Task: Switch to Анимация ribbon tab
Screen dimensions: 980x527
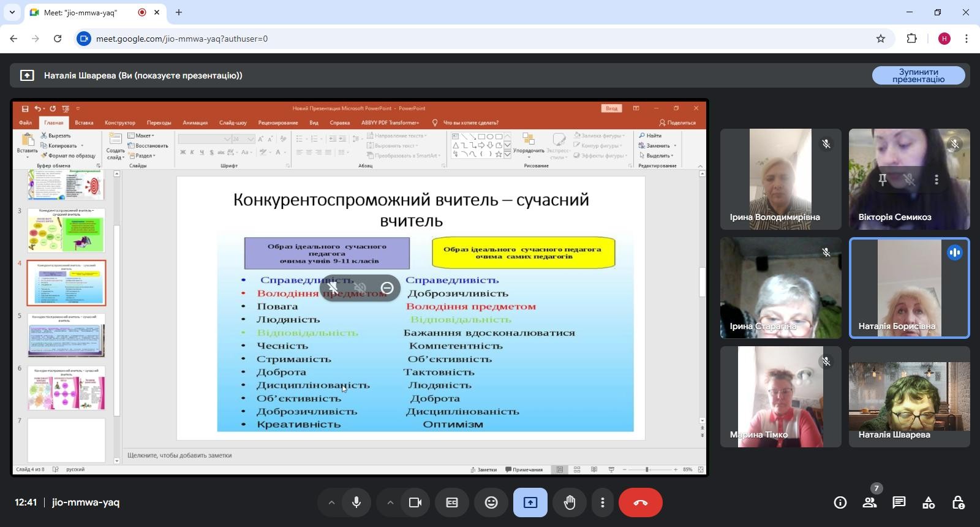Action: tap(195, 123)
